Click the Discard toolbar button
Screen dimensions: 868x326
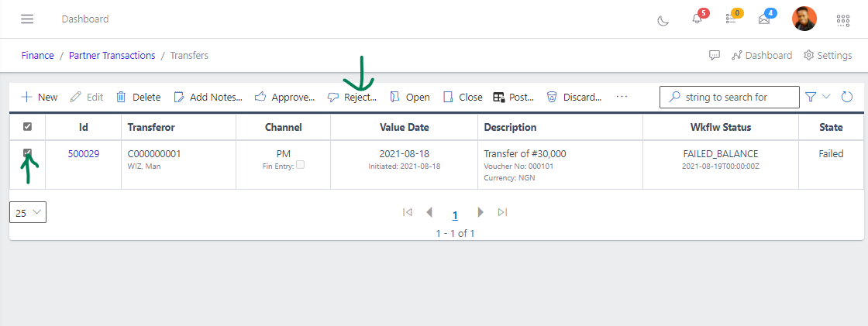click(574, 97)
